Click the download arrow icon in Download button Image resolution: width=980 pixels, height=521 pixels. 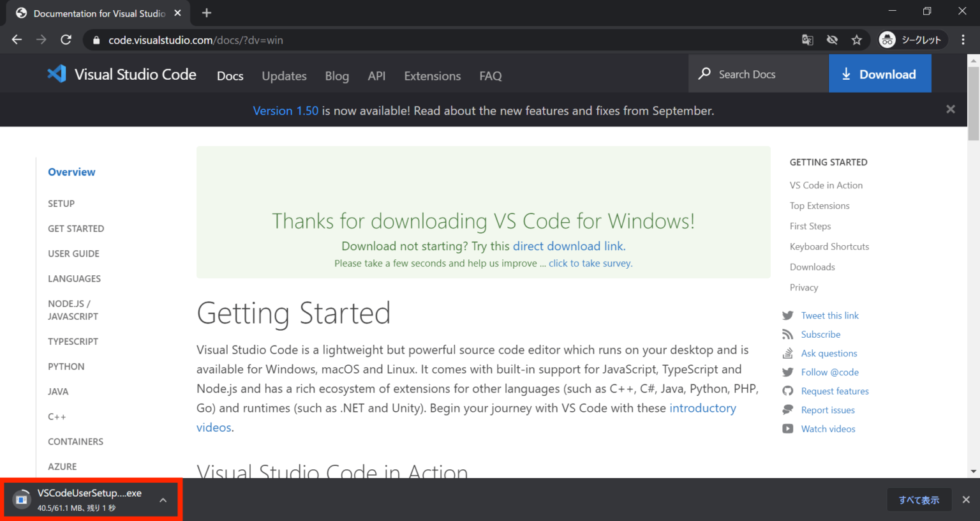[847, 73]
